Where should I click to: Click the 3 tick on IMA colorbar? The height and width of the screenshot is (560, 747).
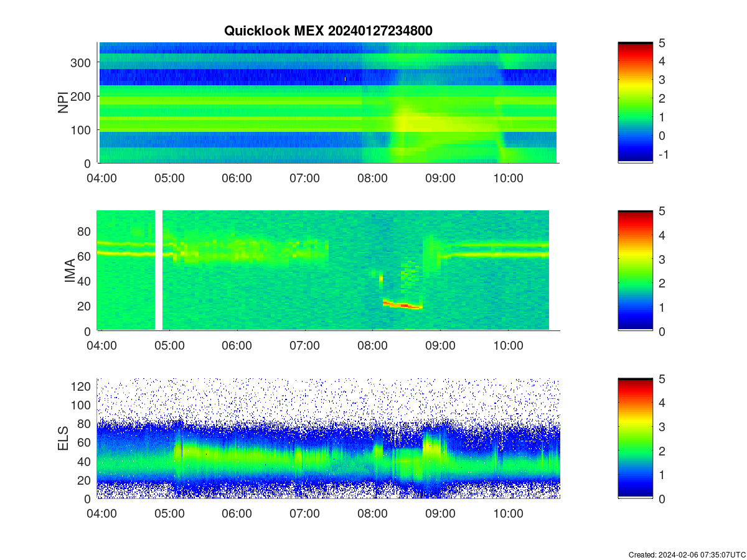662,259
